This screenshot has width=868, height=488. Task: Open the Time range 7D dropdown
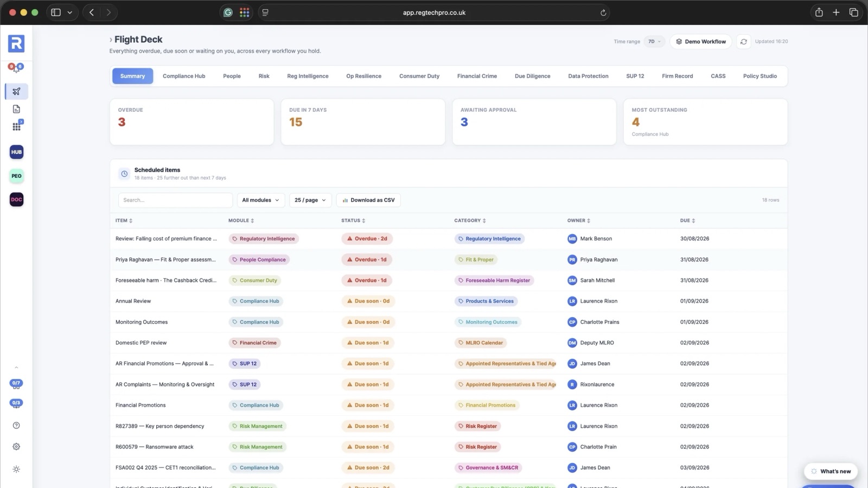coord(654,41)
